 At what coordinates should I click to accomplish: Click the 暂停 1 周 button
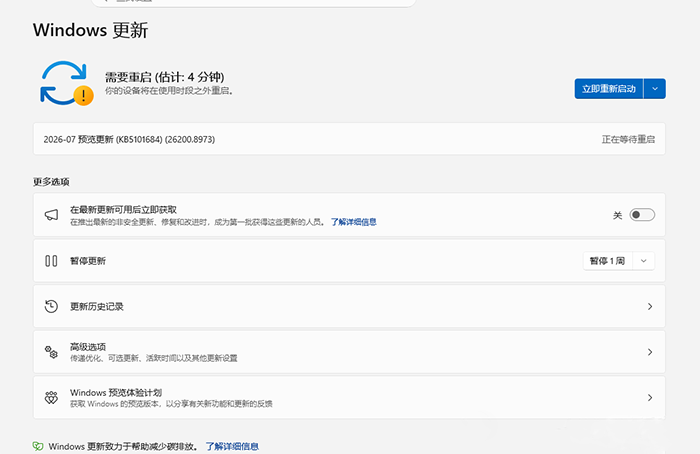pyautogui.click(x=607, y=261)
